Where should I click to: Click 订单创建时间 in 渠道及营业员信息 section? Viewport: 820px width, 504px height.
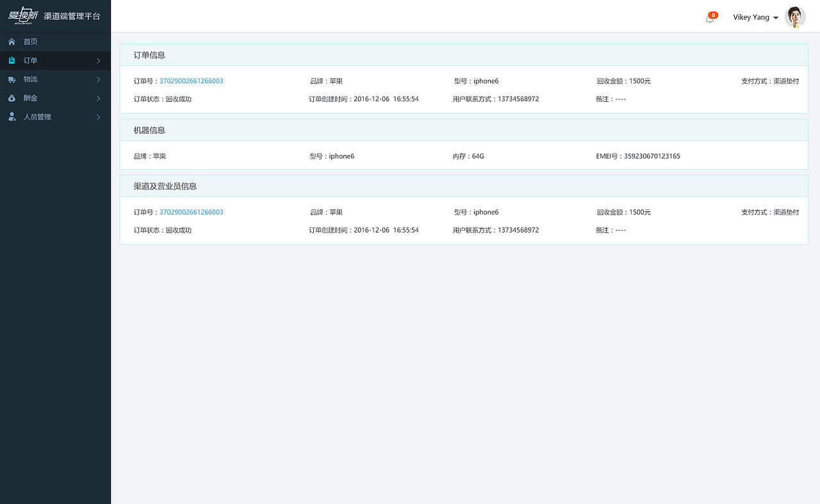(x=364, y=230)
